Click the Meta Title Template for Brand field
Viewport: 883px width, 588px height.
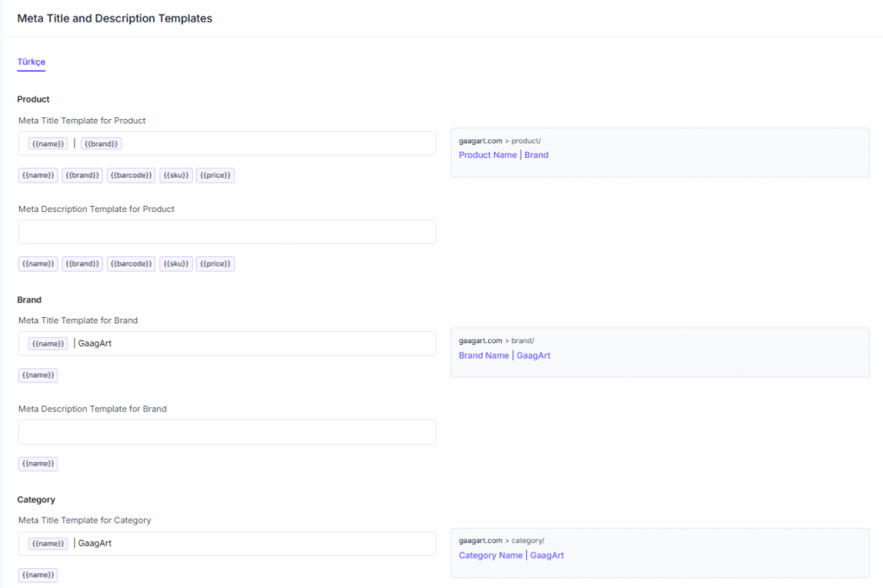coord(276,344)
